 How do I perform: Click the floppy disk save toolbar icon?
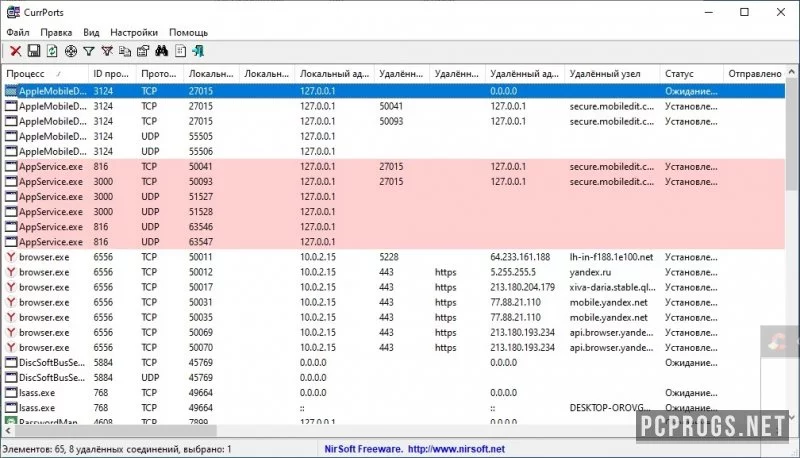coord(34,51)
